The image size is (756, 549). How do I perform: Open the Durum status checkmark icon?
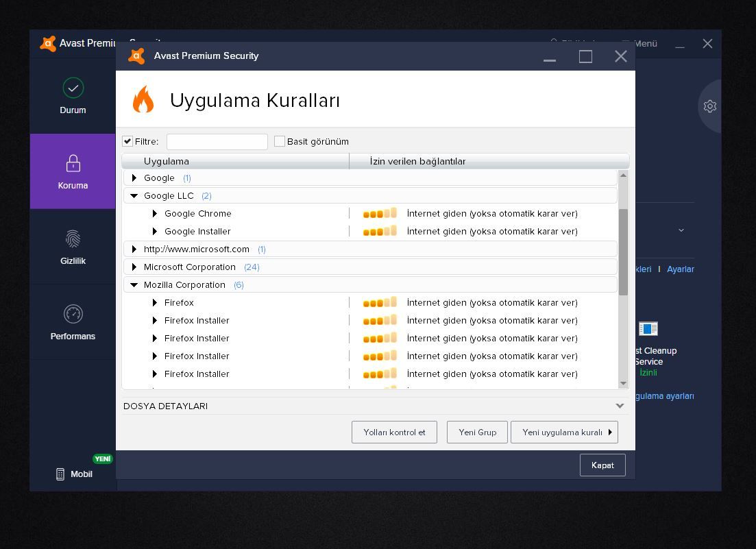(x=73, y=88)
